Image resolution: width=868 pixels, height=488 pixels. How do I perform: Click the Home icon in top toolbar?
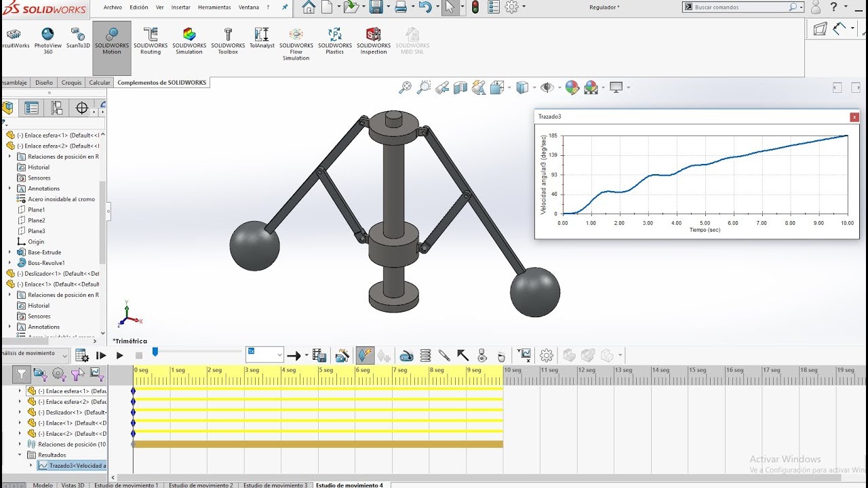point(309,7)
